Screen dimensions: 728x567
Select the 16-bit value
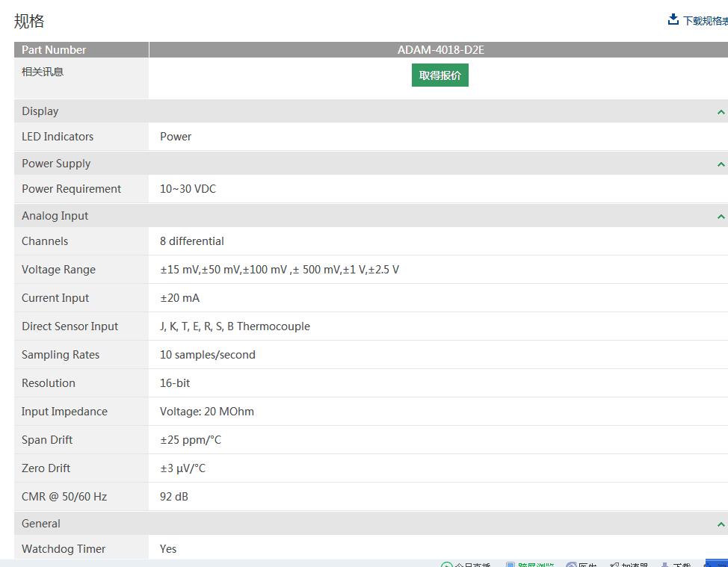click(x=175, y=382)
